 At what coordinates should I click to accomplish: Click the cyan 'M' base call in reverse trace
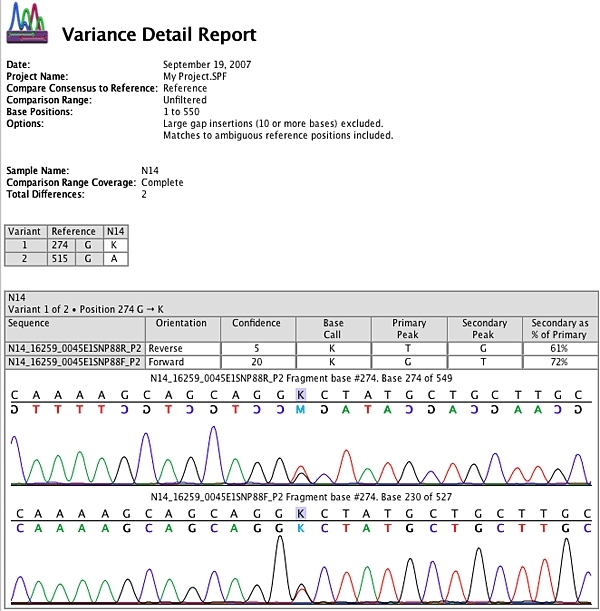click(300, 410)
